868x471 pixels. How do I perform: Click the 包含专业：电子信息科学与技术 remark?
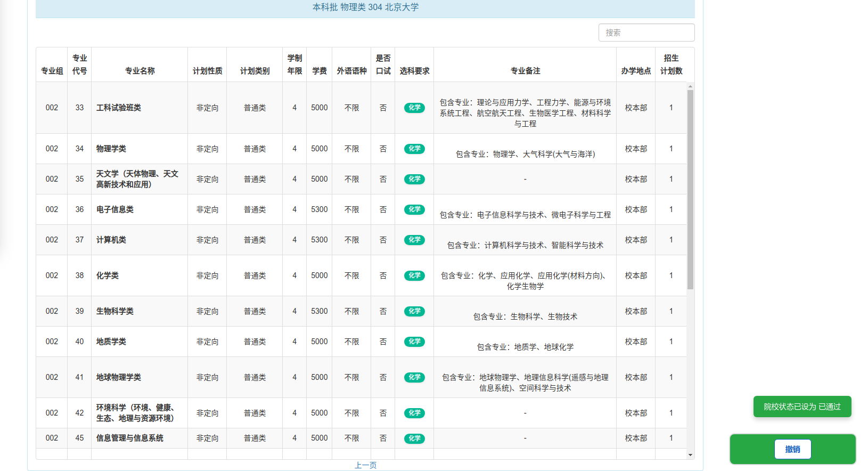pyautogui.click(x=525, y=215)
